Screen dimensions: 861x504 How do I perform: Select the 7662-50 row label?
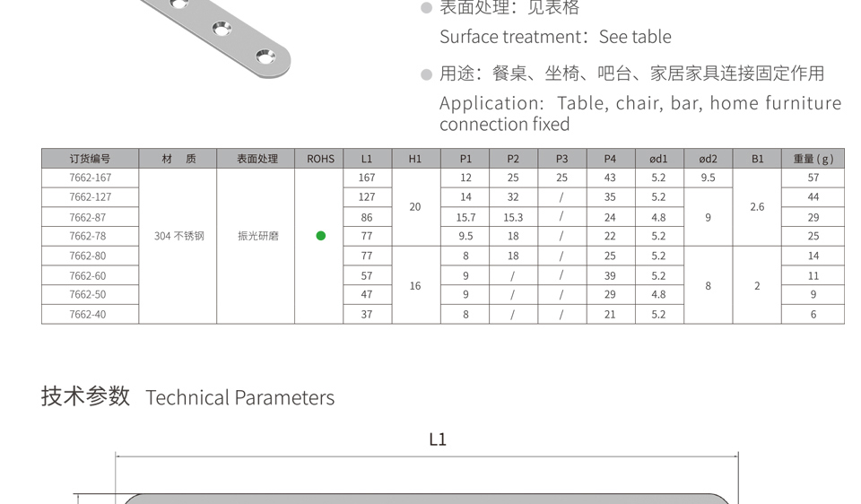[x=88, y=294]
